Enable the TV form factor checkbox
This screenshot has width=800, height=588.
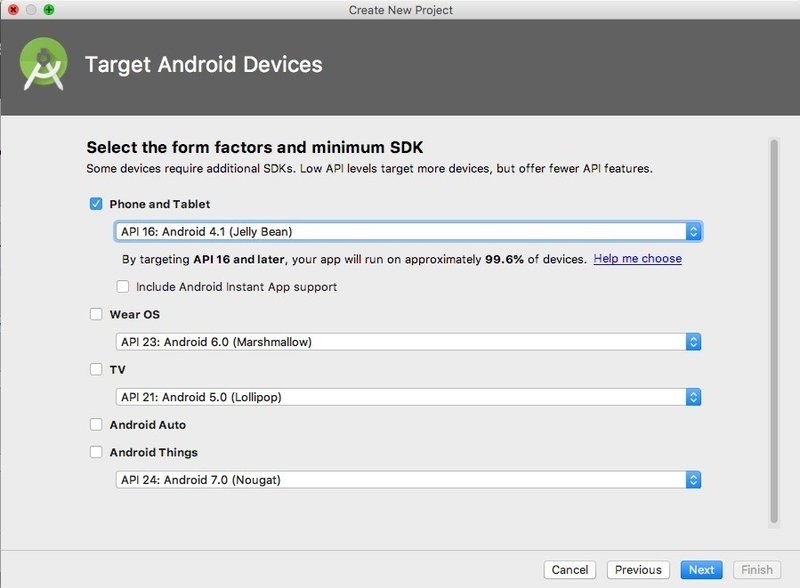96,369
